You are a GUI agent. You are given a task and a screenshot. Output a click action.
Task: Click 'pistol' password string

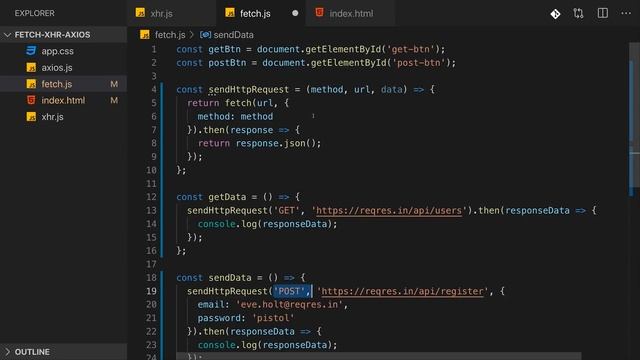pyautogui.click(x=273, y=318)
